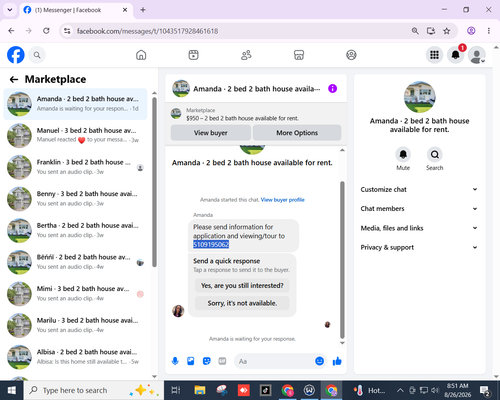This screenshot has height=400, width=500.
Task: Click the taskbar 'Type here to search' box
Action: point(94,390)
